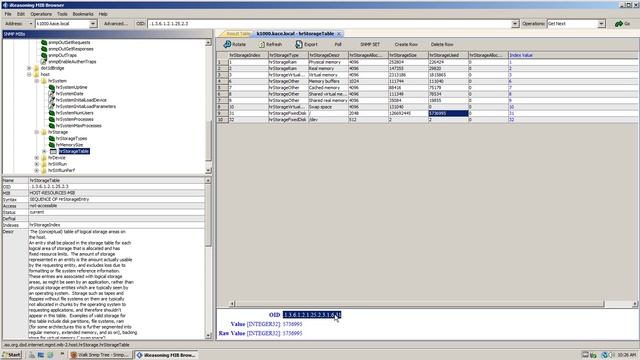This screenshot has height=360, width=640.
Task: Switch to Walk Snmp Tree taskbar window
Action: point(100,355)
